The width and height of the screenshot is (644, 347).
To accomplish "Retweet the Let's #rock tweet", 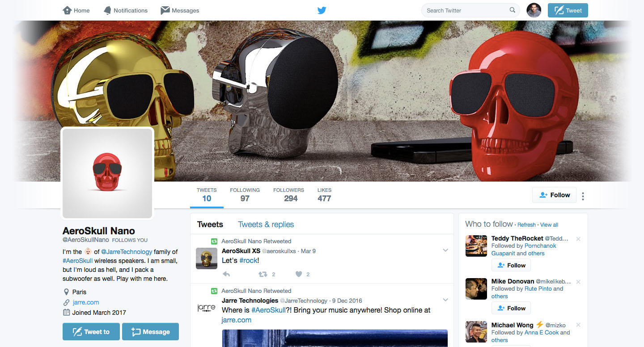I will pos(263,274).
